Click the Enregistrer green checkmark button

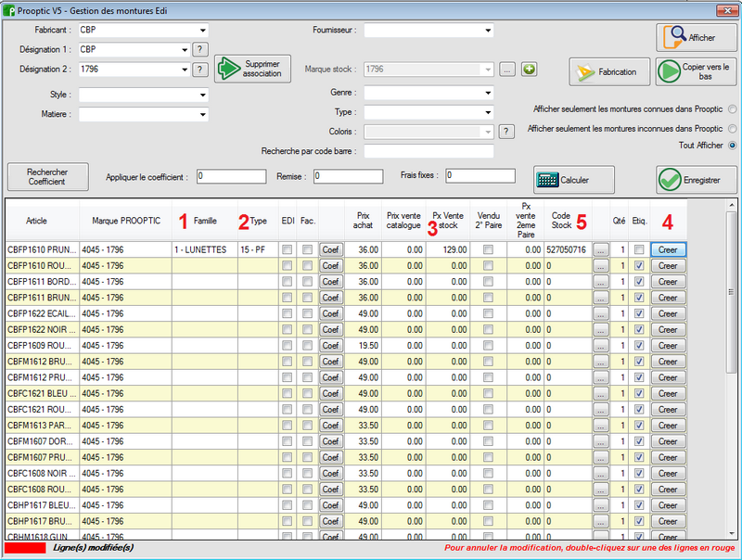(x=697, y=180)
